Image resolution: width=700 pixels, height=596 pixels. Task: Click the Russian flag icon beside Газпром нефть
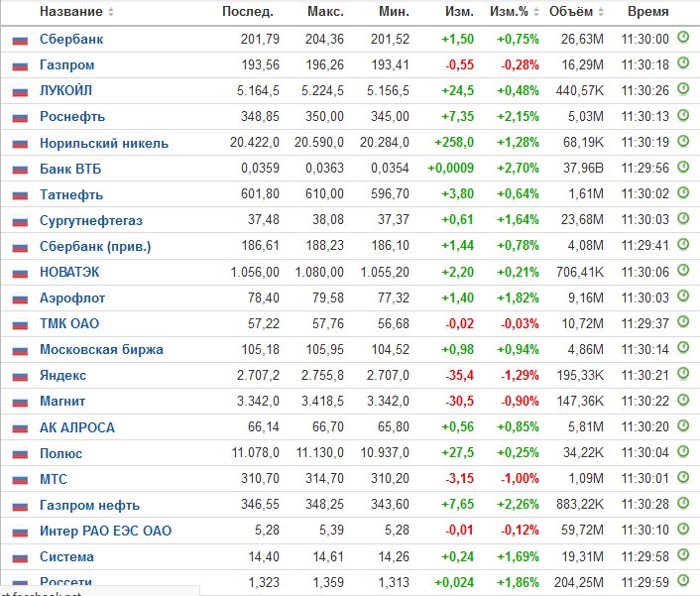pyautogui.click(x=20, y=507)
